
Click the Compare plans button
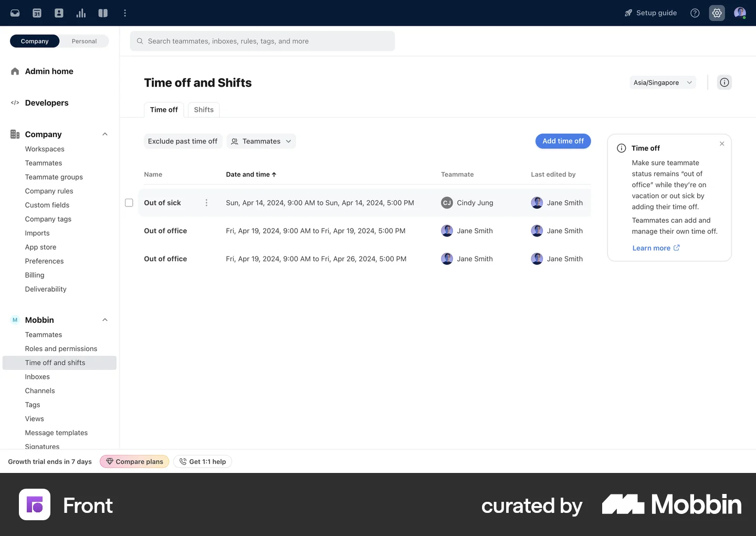134,461
